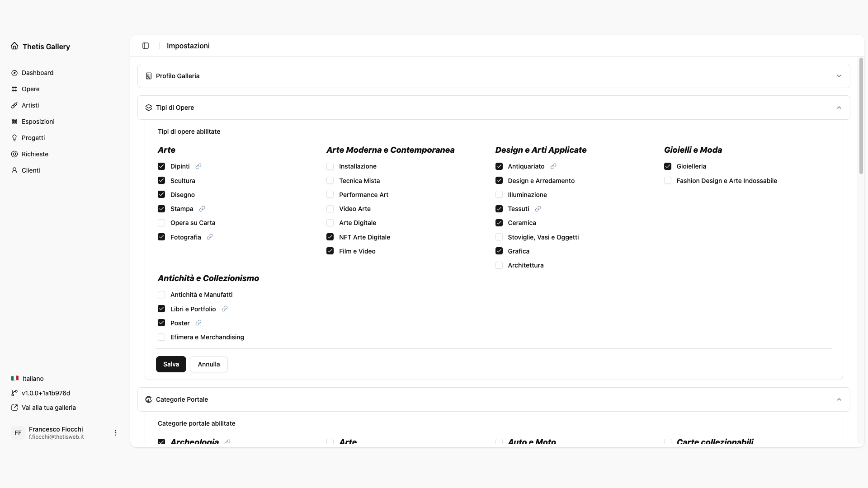Expand the Profilo Galleria section

pyautogui.click(x=494, y=76)
